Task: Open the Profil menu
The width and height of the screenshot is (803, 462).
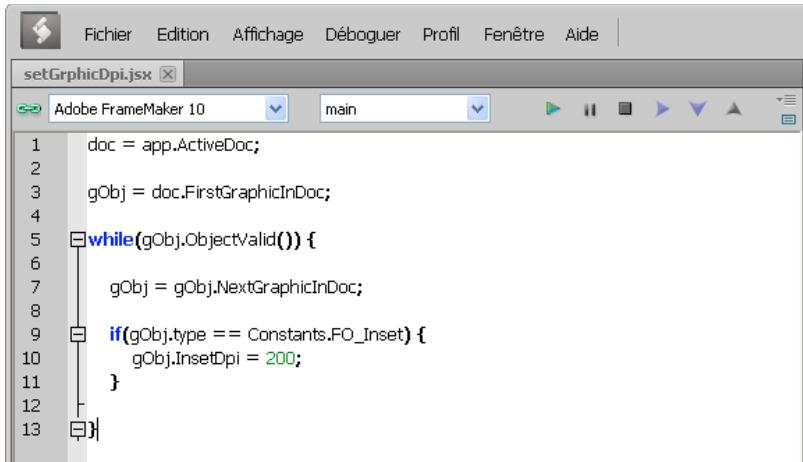Action: tap(441, 34)
